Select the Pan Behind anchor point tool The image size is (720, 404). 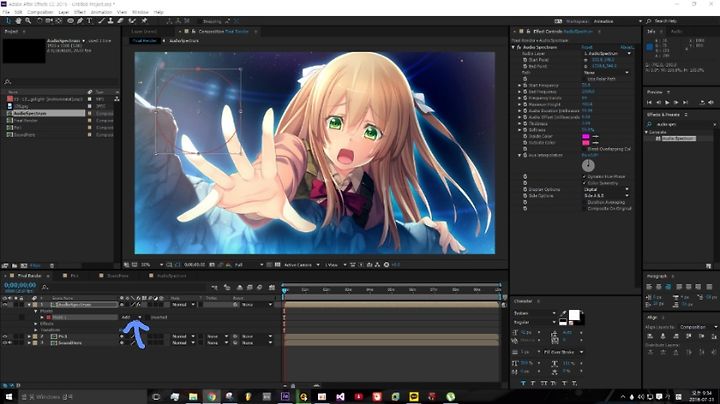click(59, 21)
